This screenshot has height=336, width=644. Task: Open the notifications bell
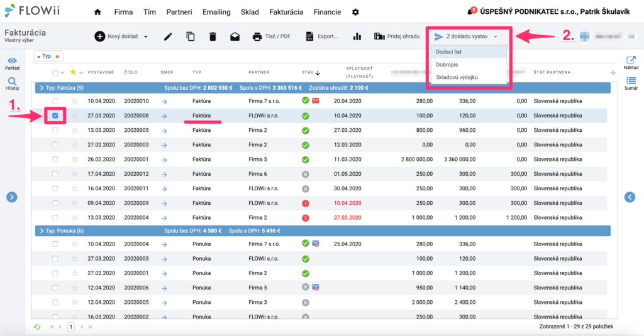coord(471,11)
